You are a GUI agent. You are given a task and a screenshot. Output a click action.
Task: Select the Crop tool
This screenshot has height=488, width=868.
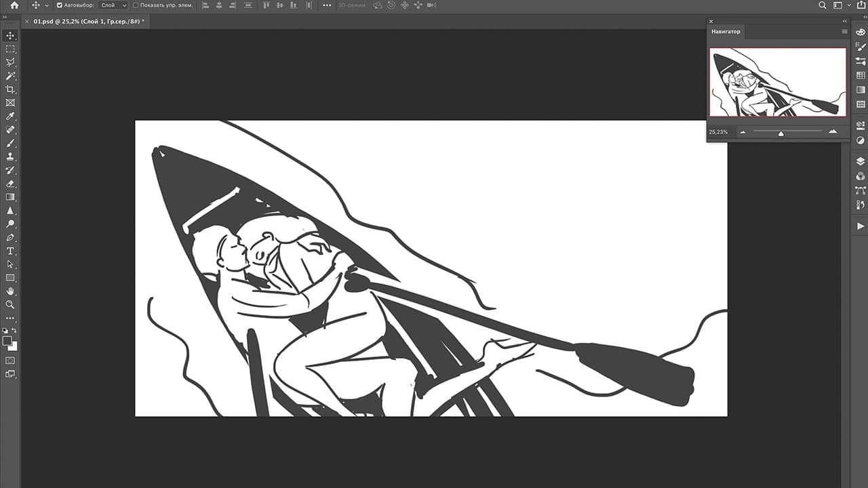(x=10, y=89)
